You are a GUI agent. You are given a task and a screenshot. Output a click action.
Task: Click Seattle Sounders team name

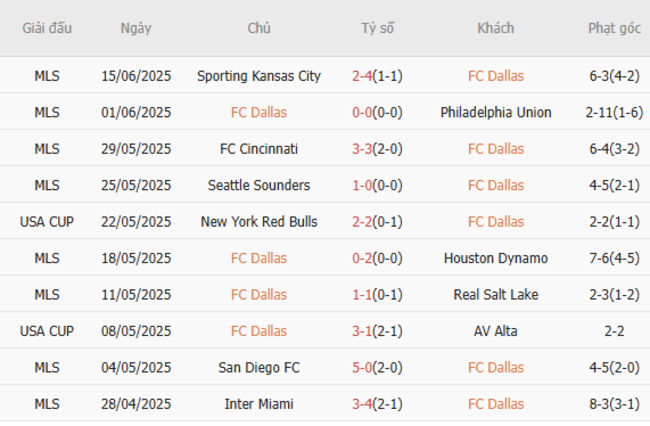[x=259, y=185]
